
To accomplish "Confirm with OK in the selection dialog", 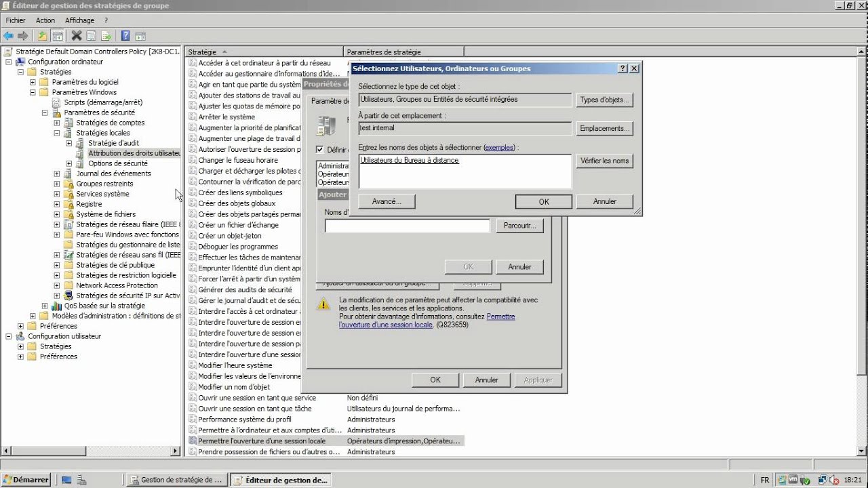I will coord(544,201).
